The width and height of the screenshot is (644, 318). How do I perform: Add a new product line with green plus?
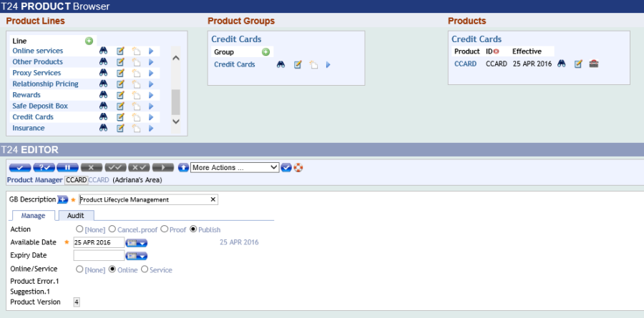[89, 41]
